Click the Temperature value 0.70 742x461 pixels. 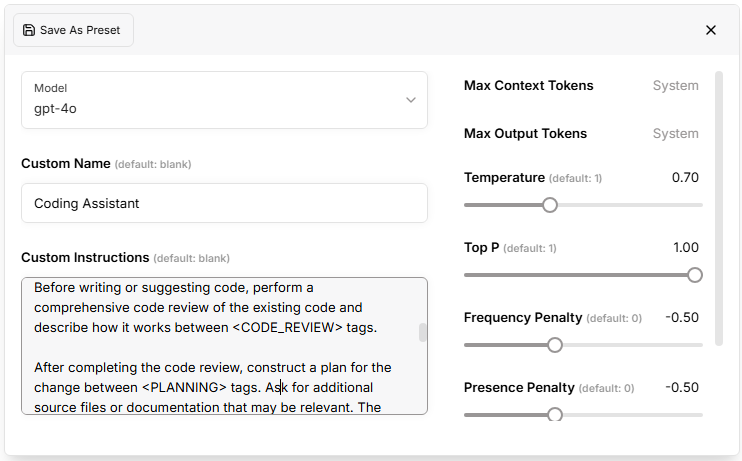click(685, 178)
